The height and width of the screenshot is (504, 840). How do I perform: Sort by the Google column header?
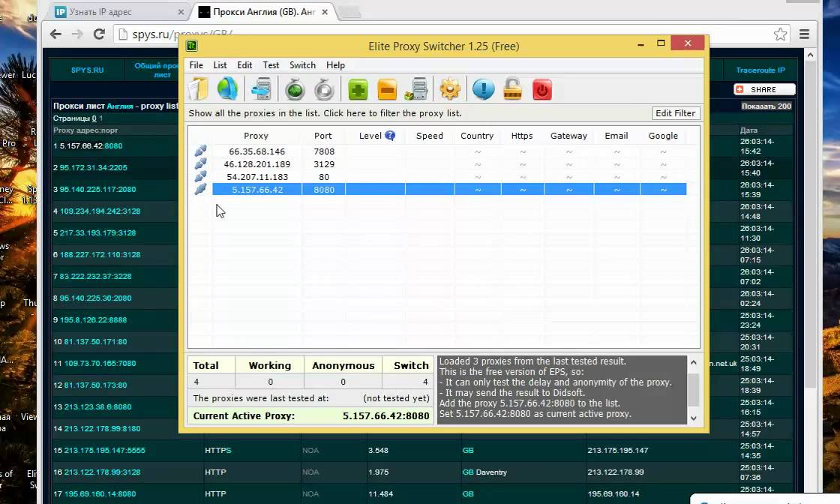coord(663,136)
